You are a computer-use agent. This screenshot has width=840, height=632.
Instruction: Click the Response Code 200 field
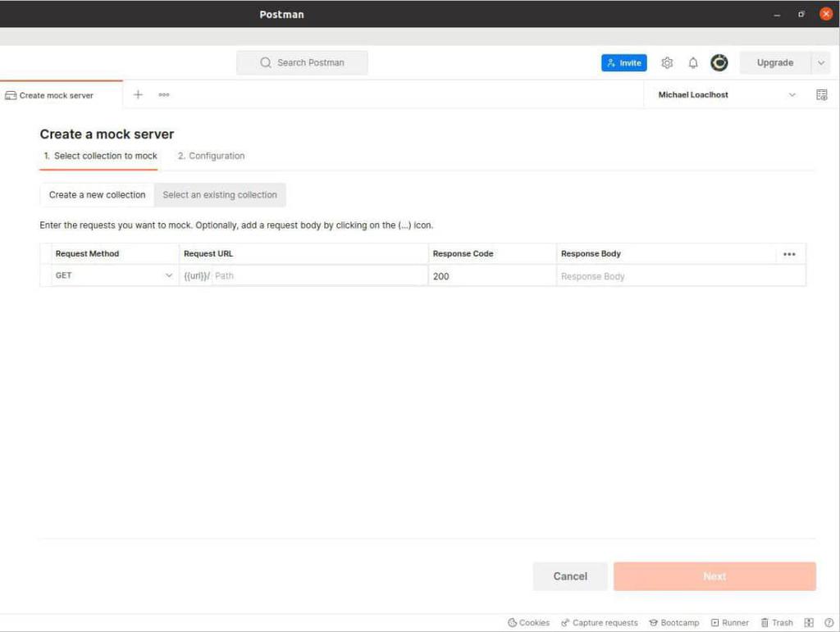pos(492,276)
